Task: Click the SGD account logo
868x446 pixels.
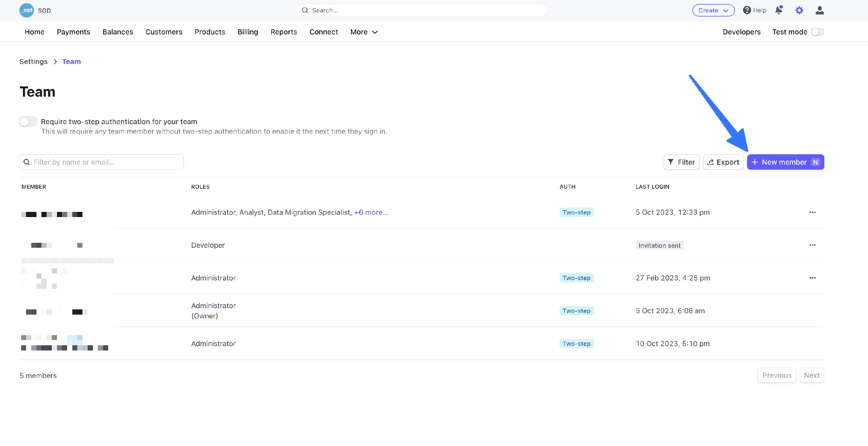Action: 26,10
